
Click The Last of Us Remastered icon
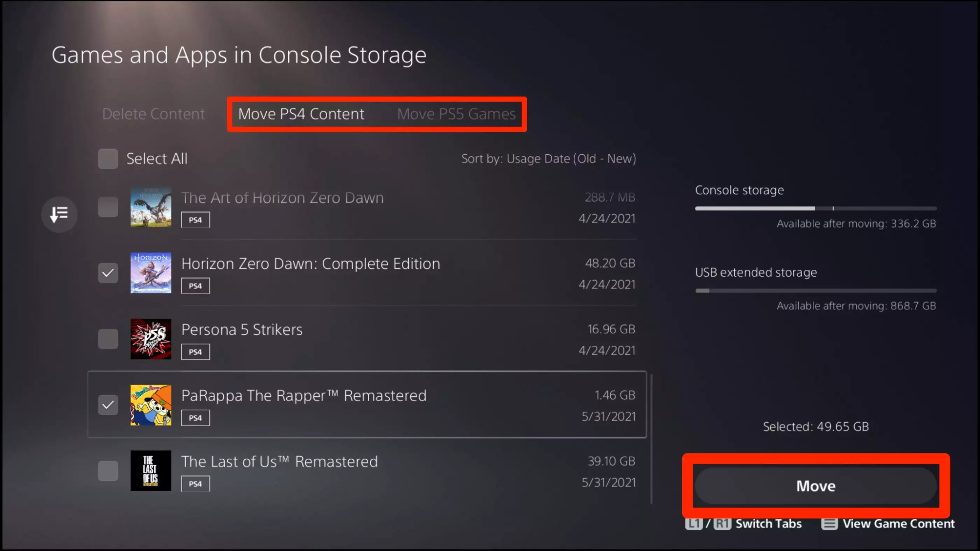[x=150, y=471]
